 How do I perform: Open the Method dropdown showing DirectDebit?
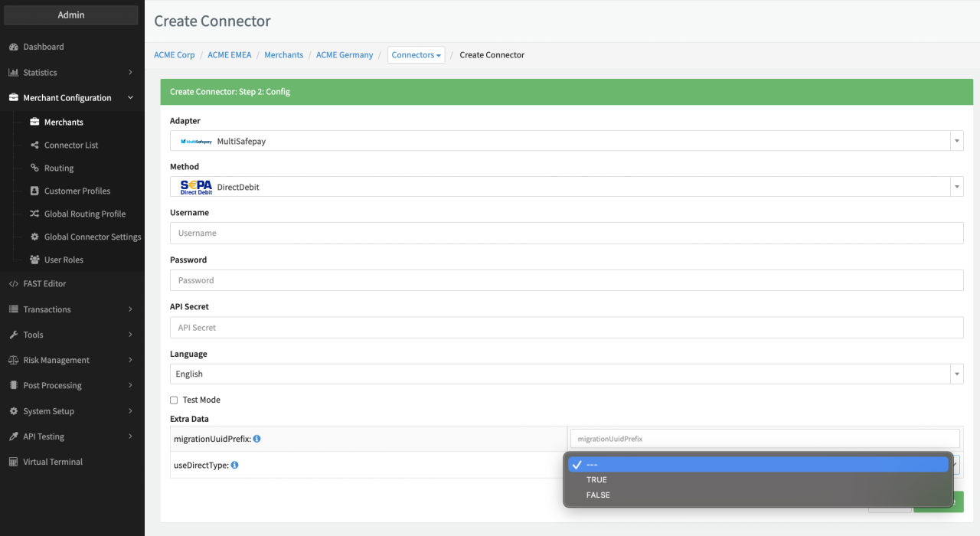pos(566,187)
